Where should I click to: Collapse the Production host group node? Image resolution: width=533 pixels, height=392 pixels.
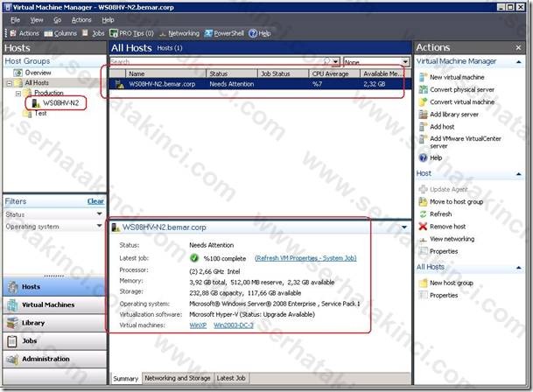[18, 93]
